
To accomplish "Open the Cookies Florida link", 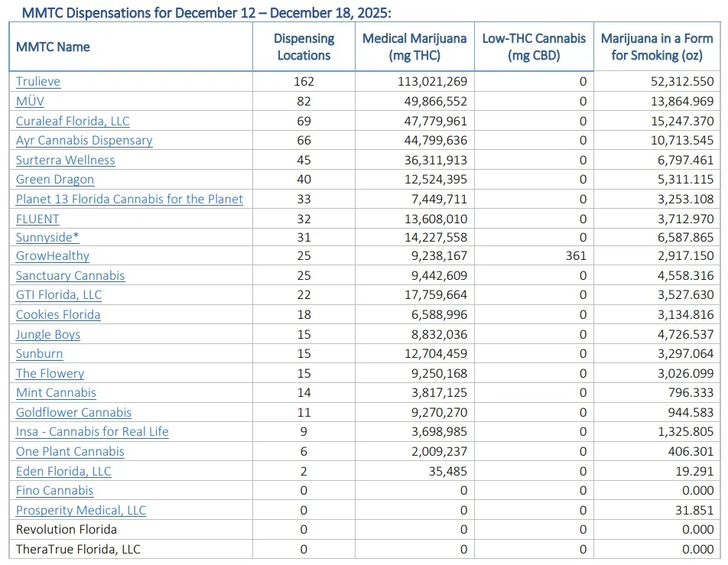I will 58,315.
